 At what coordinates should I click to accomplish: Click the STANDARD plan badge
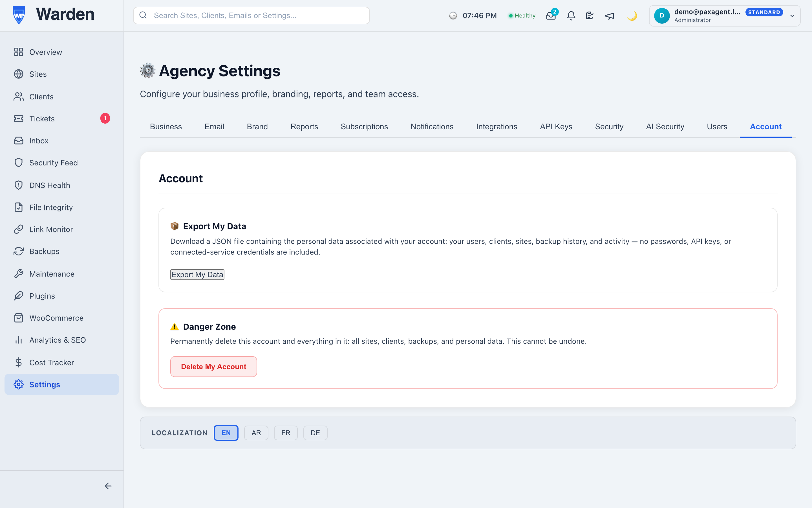pos(764,12)
